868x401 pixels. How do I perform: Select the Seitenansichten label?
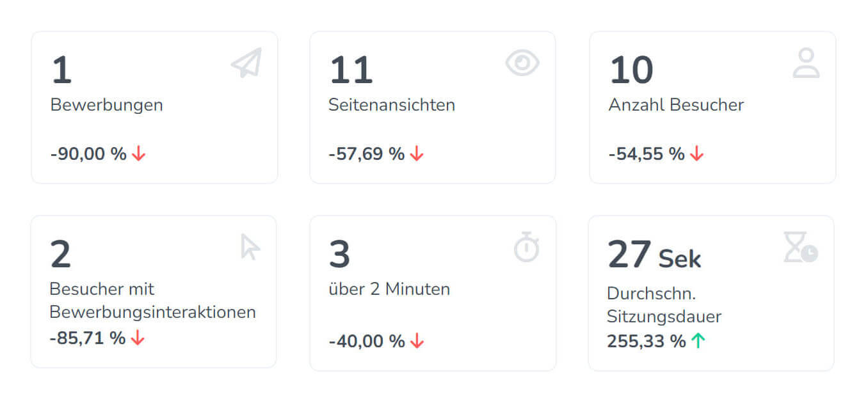(x=392, y=105)
